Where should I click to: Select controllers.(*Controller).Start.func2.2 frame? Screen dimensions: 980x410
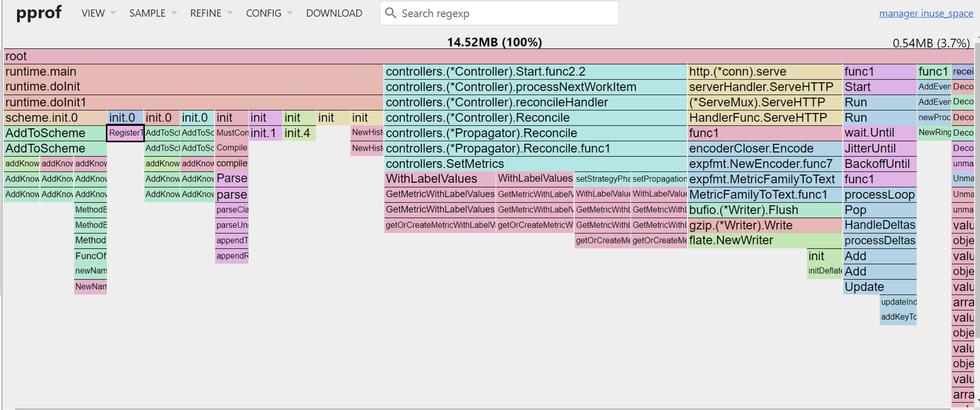536,72
